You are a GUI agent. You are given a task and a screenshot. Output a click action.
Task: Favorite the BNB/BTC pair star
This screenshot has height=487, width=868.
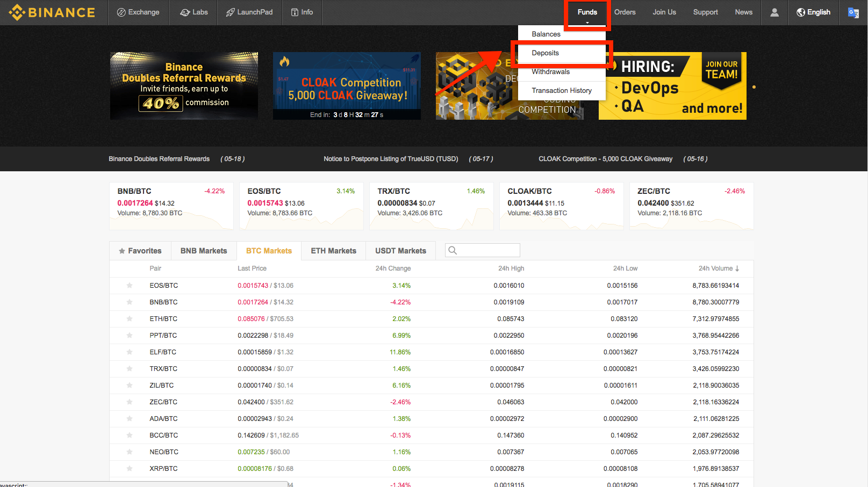tap(130, 302)
